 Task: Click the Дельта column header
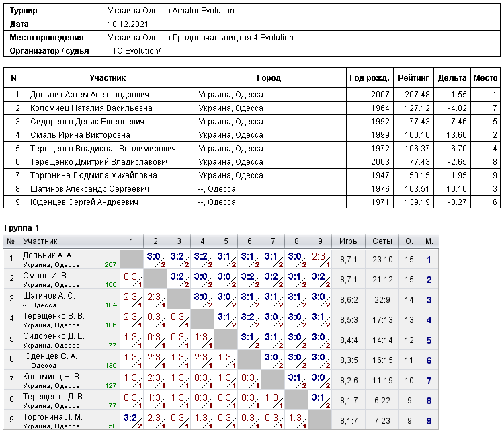(452, 78)
